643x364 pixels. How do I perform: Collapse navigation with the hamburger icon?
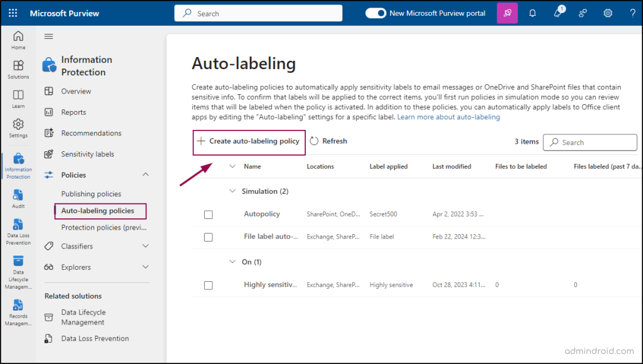tap(48, 36)
